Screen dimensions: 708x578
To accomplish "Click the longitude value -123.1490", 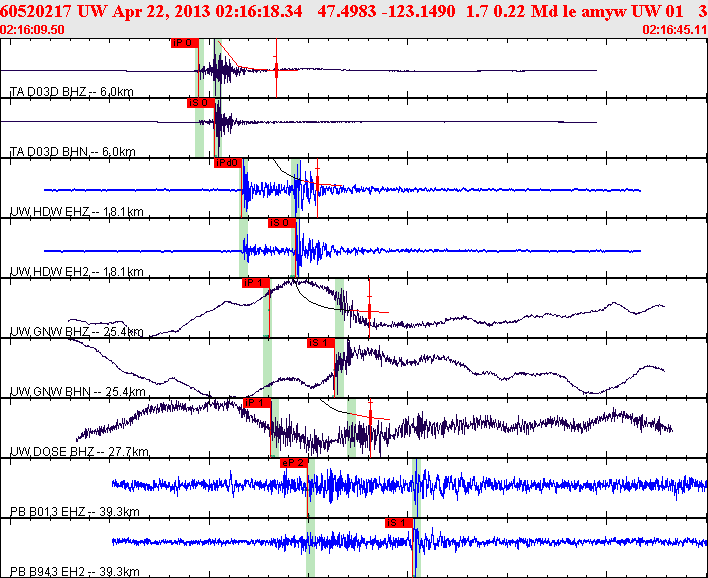I will [x=418, y=11].
